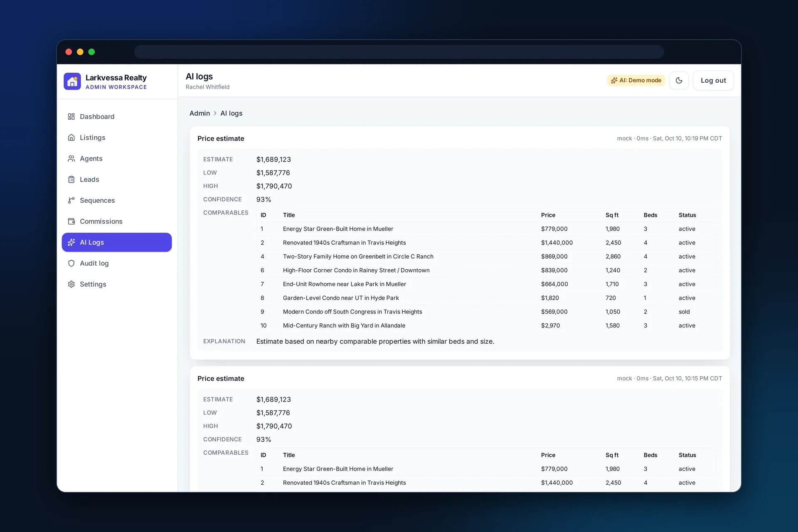798x532 pixels.
Task: Click the Leads clipboard icon in sidebar
Action: point(71,180)
